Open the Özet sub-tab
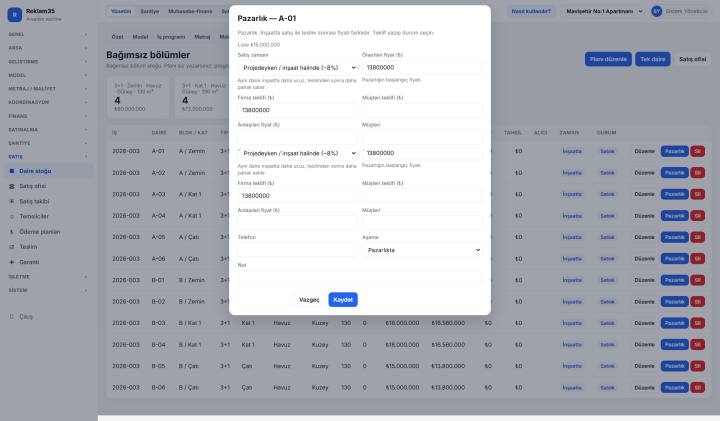Screen dimensions: 720x421 tap(118, 37)
